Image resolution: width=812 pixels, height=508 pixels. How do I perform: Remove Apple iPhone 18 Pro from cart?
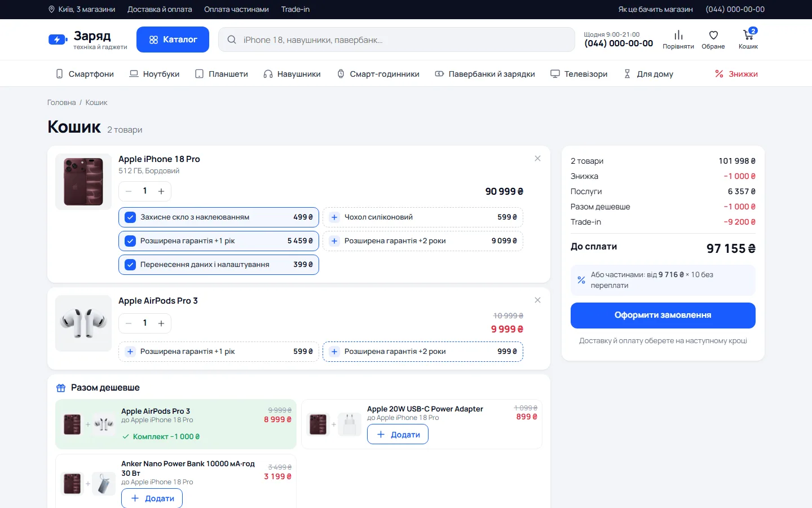coord(537,159)
